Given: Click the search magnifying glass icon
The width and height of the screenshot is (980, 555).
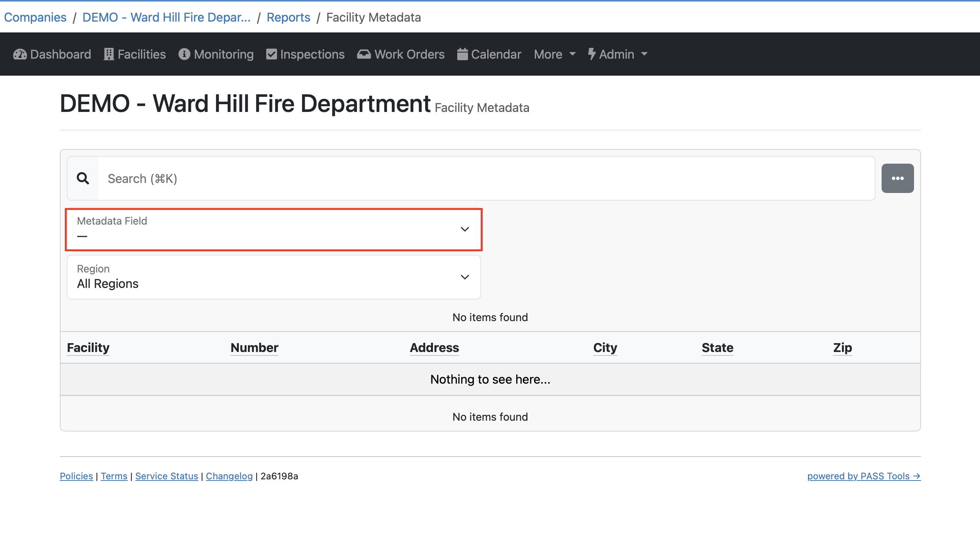Looking at the screenshot, I should coord(83,178).
